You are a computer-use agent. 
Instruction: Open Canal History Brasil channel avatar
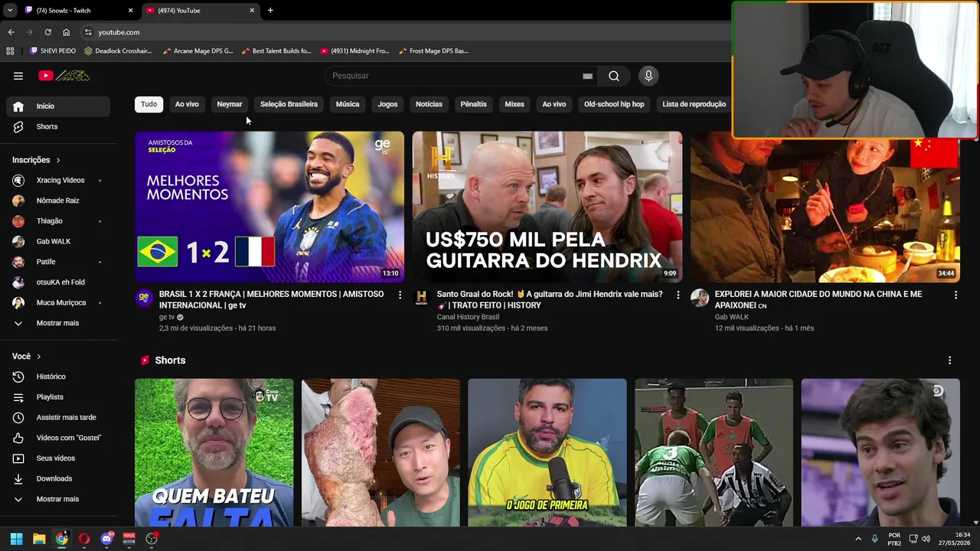point(421,298)
